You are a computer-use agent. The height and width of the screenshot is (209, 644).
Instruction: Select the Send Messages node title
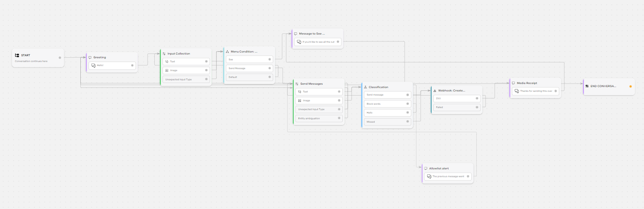pyautogui.click(x=311, y=84)
